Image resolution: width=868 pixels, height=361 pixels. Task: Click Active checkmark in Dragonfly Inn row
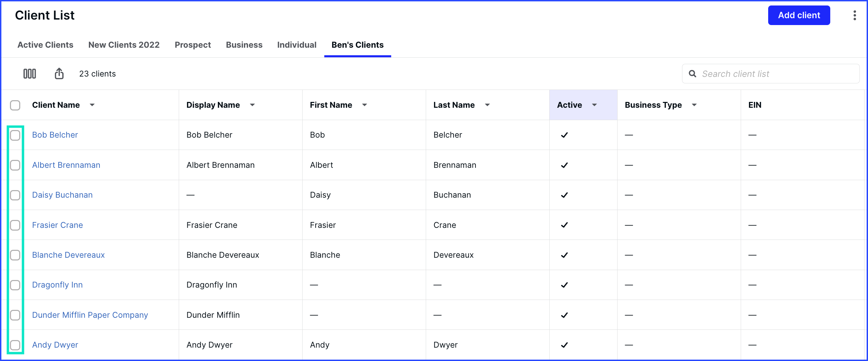coord(564,285)
